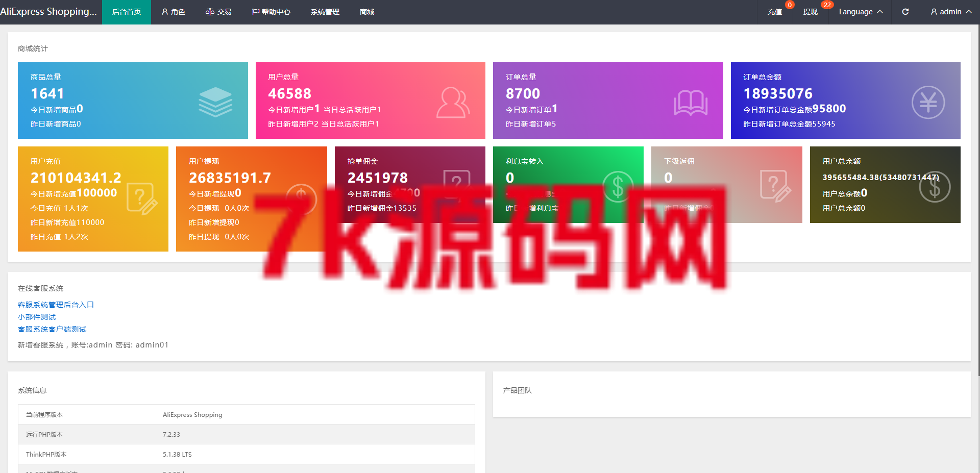This screenshot has height=473, width=980.
Task: Click the 26835191.7 withdrawal value
Action: [x=230, y=178]
